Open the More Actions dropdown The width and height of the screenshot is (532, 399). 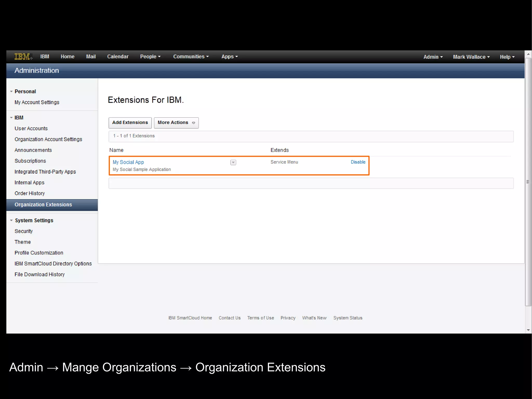[x=176, y=123]
